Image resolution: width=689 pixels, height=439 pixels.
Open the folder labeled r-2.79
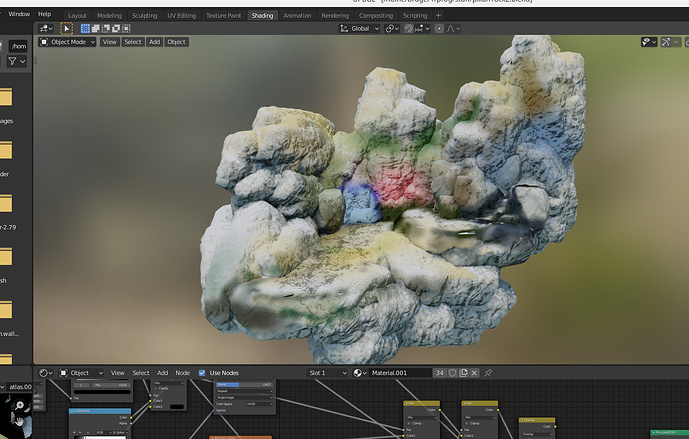tap(6, 204)
